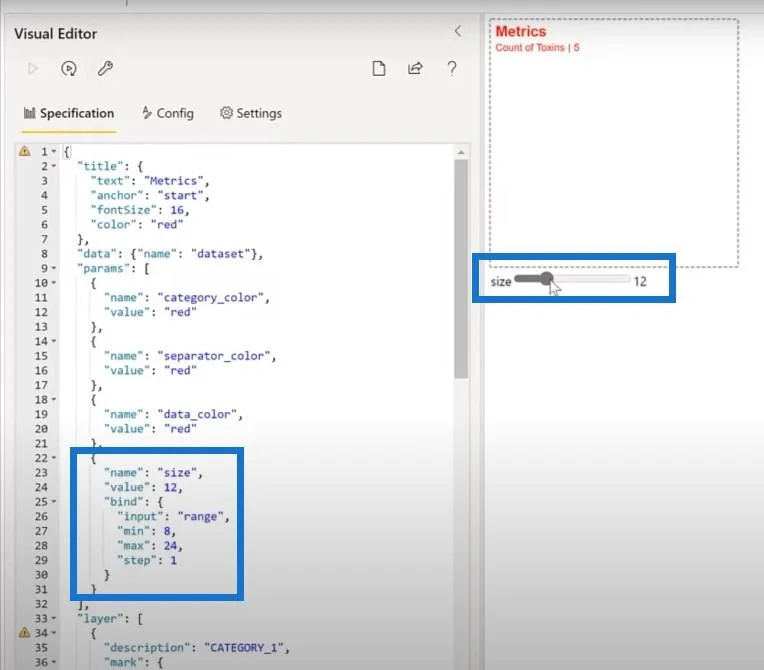764x670 pixels.
Task: Fold the size parameter object at line 22
Action: pos(54,458)
